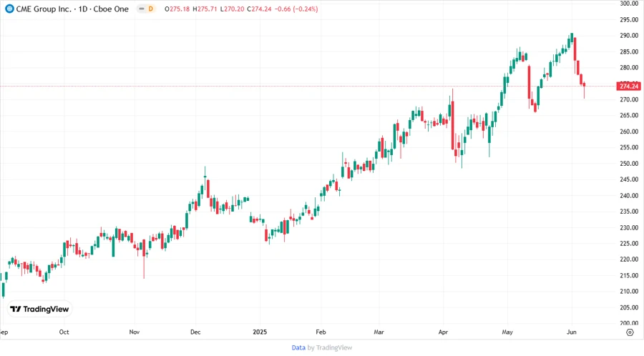Click the 'by TradingView' attribution text
Image resolution: width=644 pixels, height=356 pixels.
point(330,347)
